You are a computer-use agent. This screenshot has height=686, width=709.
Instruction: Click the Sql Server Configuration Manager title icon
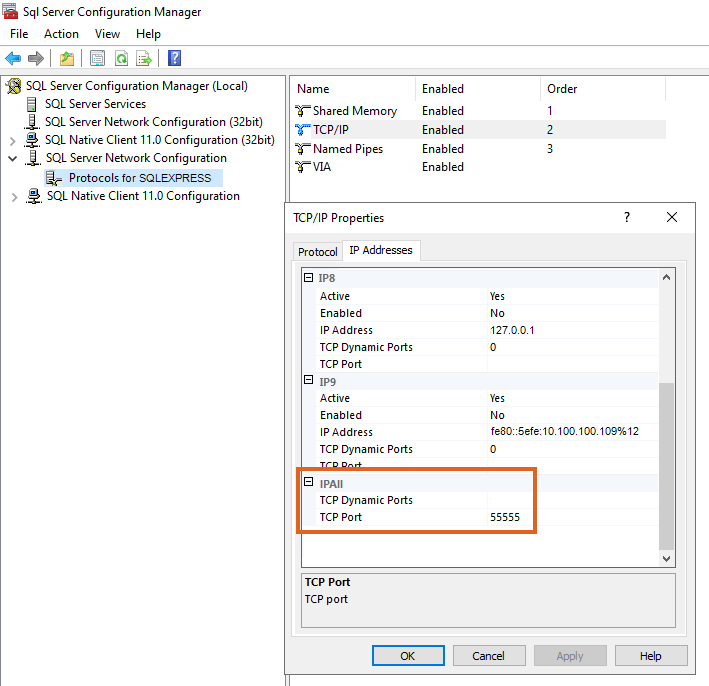pos(10,11)
